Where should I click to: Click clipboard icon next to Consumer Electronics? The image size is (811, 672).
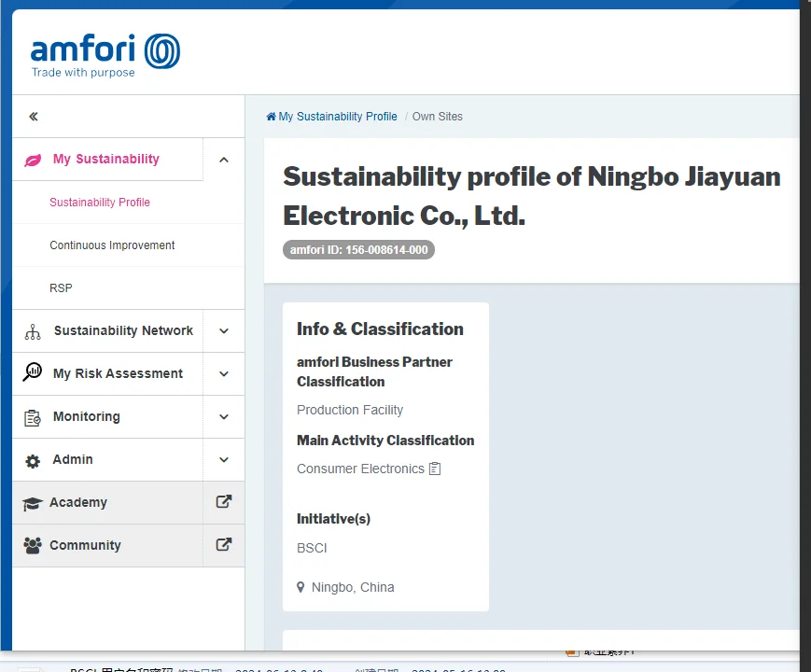coord(435,469)
